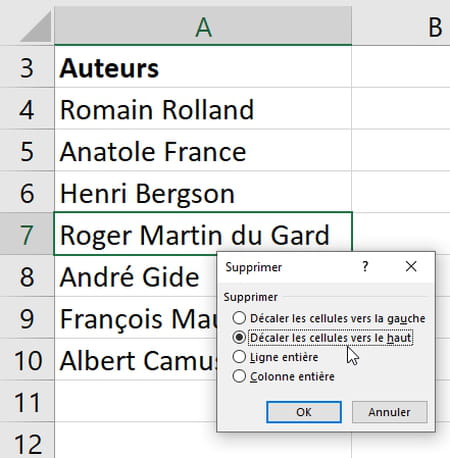Select the Roger Martin du Gard cell
450x458 pixels.
pyautogui.click(x=203, y=233)
